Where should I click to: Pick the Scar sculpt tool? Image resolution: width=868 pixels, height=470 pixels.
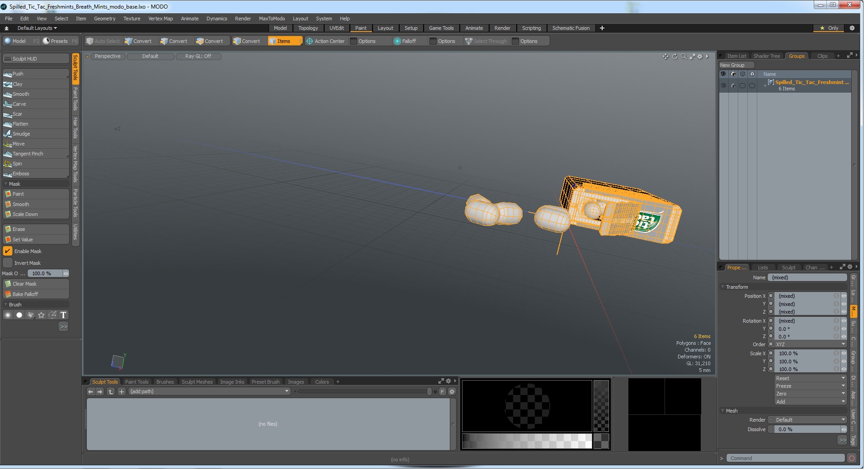coord(36,114)
